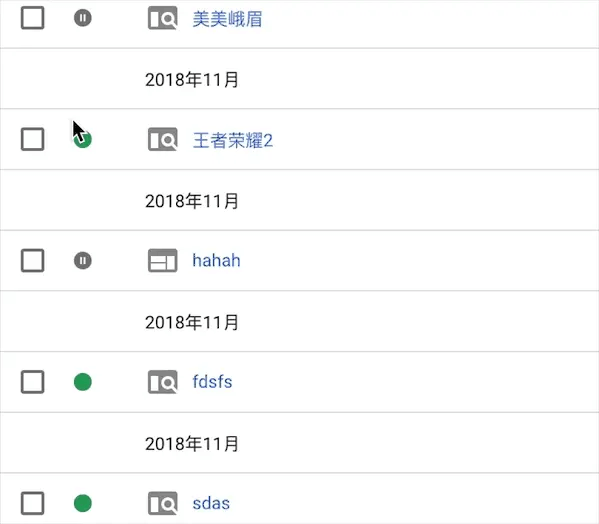Click the green status dot for fdsfs
The width and height of the screenshot is (599, 524).
(83, 382)
